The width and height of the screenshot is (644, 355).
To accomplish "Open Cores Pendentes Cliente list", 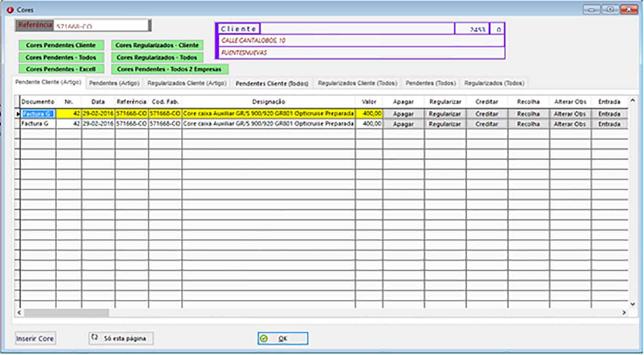I will 61,45.
